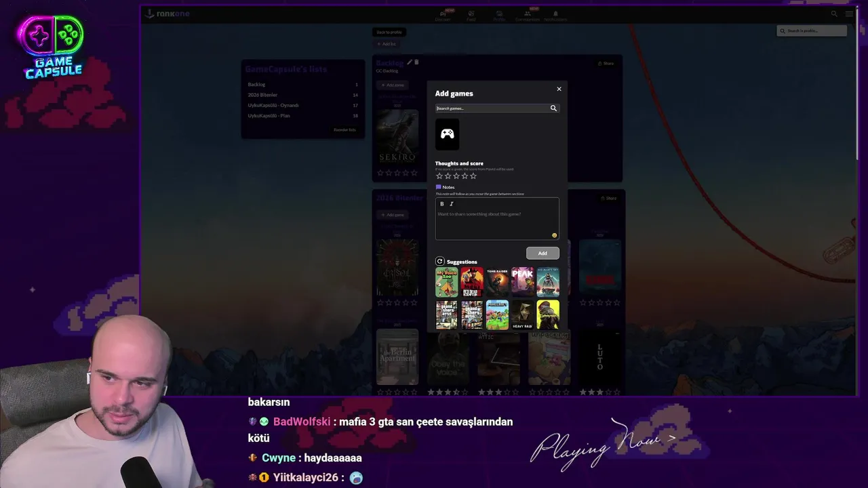
Task: Open the Feed tab in navbar
Action: pyautogui.click(x=471, y=15)
